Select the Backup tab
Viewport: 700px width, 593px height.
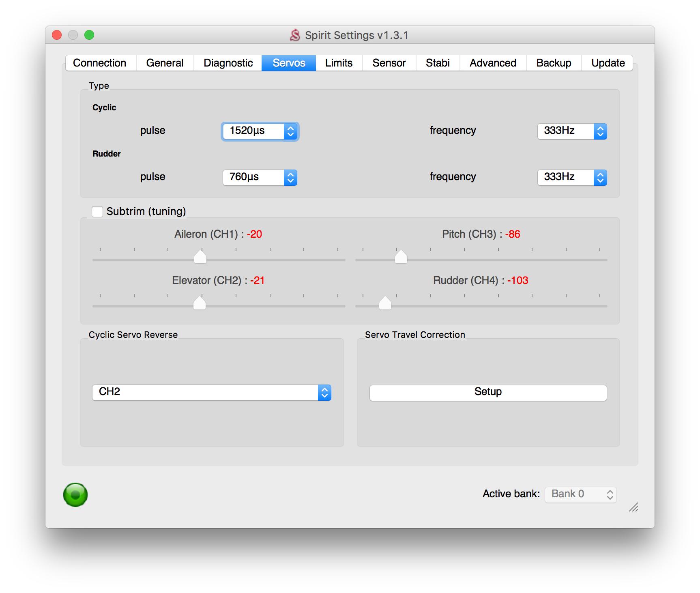[554, 63]
